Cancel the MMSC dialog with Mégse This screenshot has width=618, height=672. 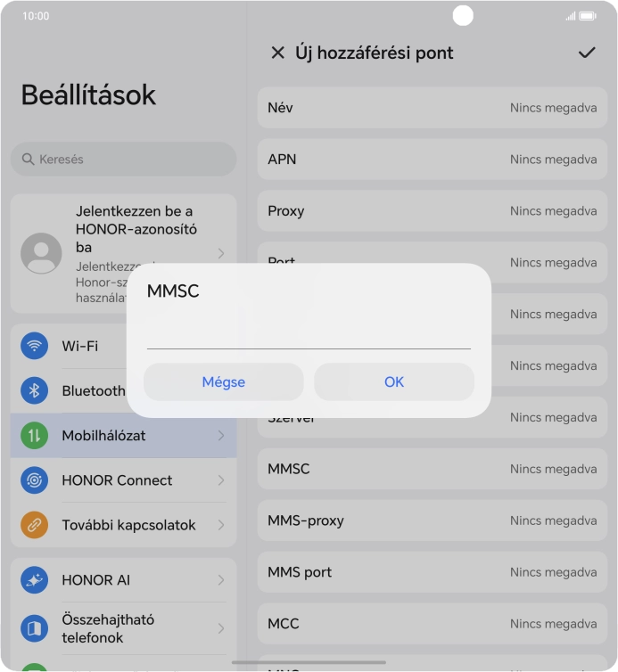[x=224, y=381]
